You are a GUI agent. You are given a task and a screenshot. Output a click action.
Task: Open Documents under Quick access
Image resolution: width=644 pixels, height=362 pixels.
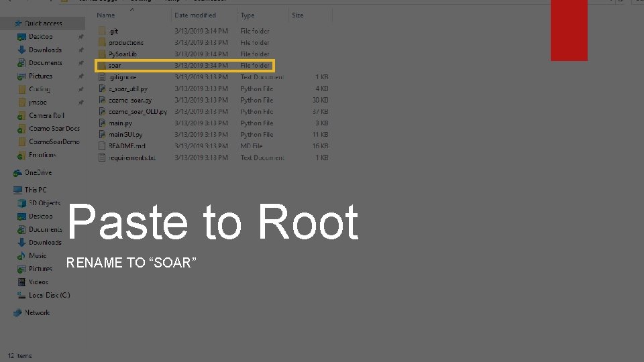(45, 63)
